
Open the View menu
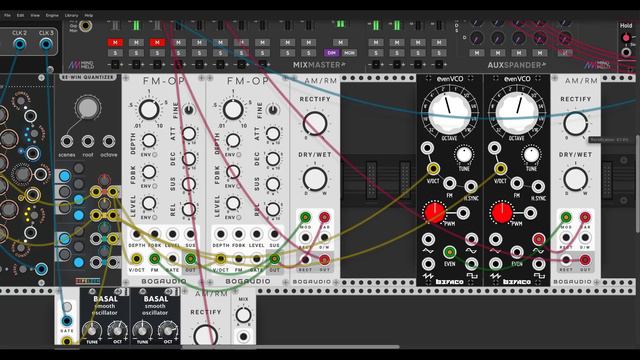coord(35,15)
